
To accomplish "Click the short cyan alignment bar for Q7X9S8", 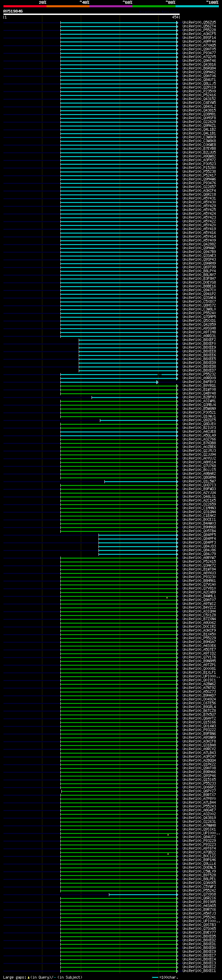I will (x=144, y=894).
